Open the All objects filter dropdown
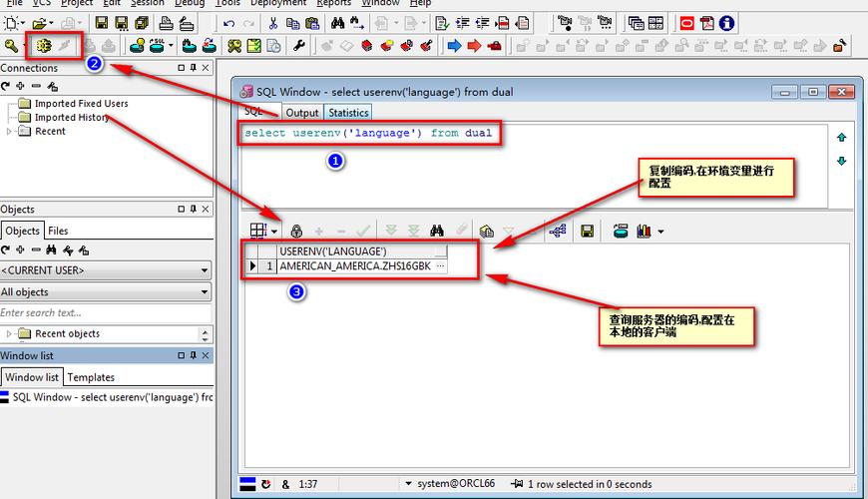 (205, 291)
